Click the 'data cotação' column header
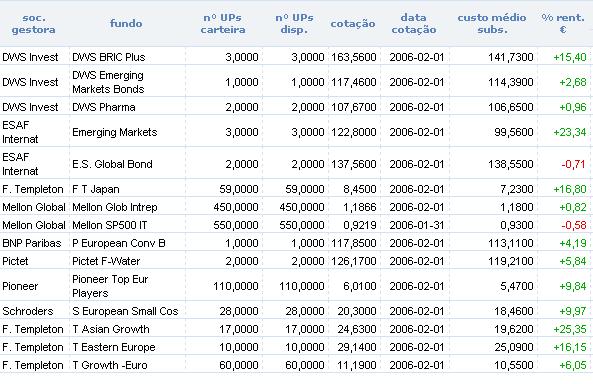This screenshot has width=593, height=384. [414, 23]
